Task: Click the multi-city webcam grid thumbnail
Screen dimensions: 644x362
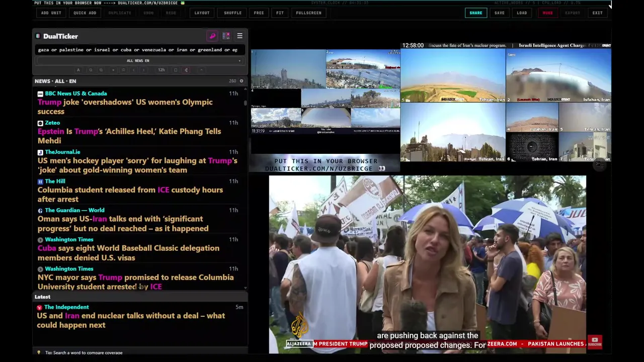Action: [326, 92]
